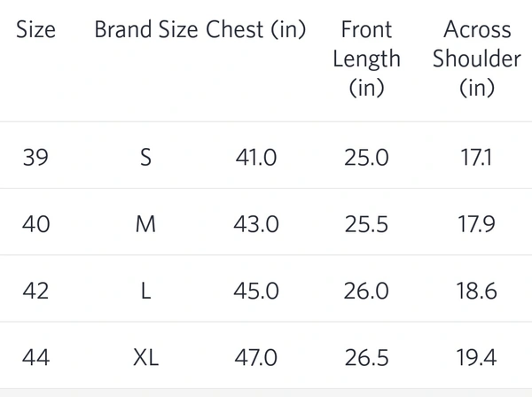The image size is (532, 397).
Task: Click chest value 45.0
Action: click(256, 291)
